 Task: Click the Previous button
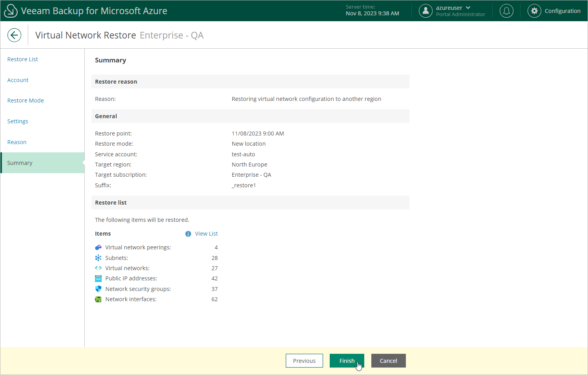tap(304, 361)
